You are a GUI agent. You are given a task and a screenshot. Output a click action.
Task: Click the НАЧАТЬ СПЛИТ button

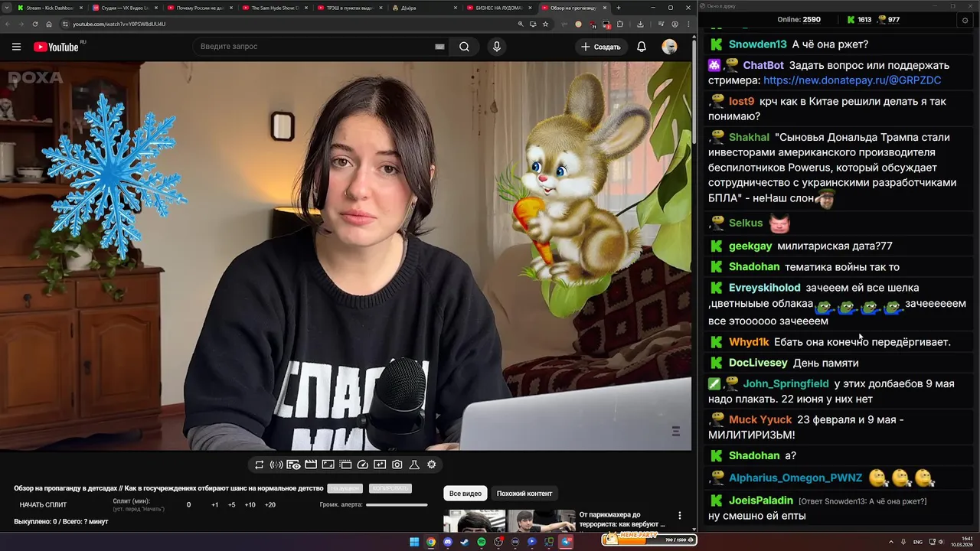tap(43, 505)
